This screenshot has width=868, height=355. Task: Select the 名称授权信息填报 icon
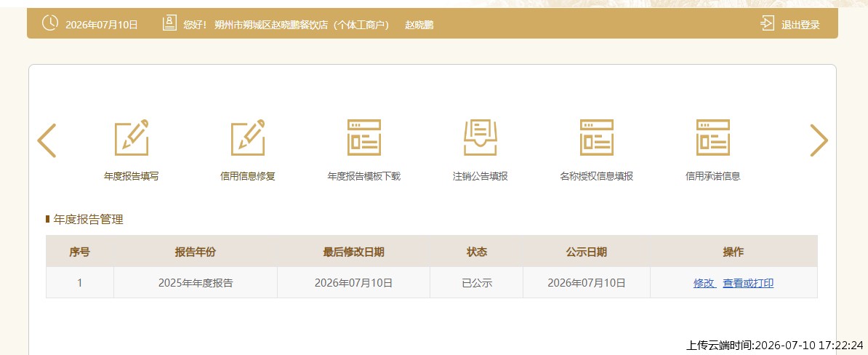click(x=596, y=137)
